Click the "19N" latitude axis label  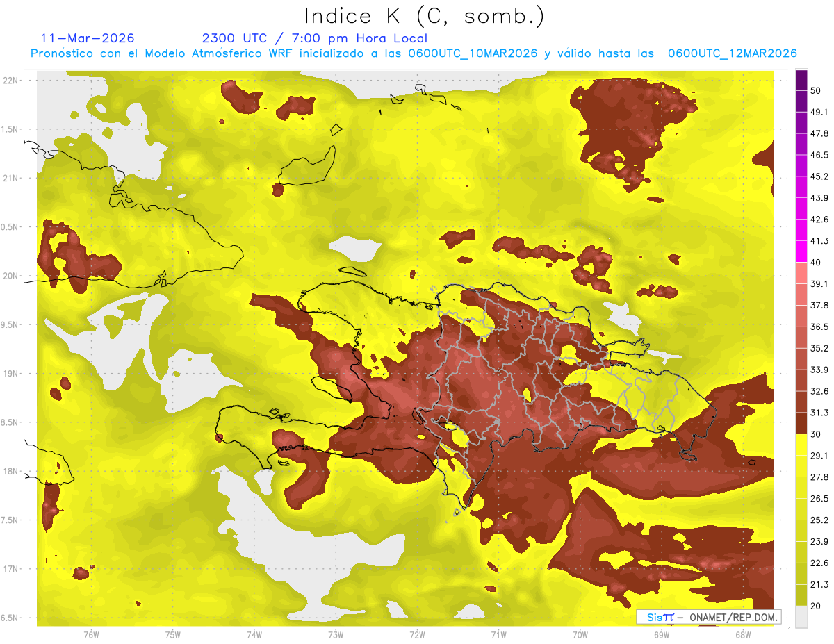[x=11, y=374]
